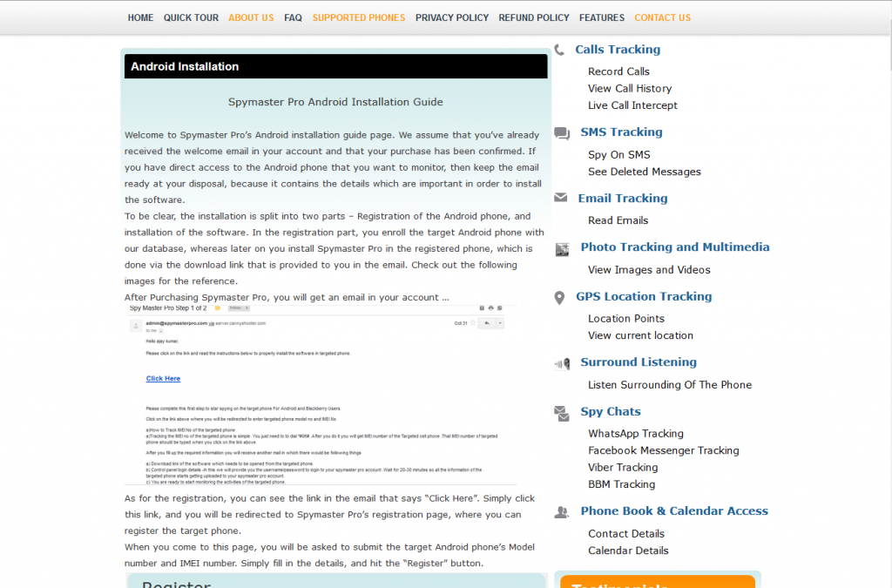Open View Call History link
This screenshot has width=892, height=588.
[x=630, y=89]
